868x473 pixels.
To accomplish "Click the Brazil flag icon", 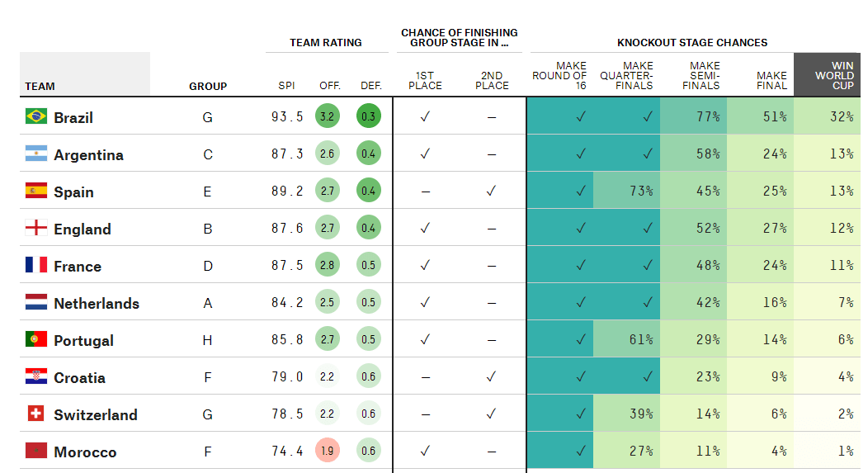I will tap(36, 116).
